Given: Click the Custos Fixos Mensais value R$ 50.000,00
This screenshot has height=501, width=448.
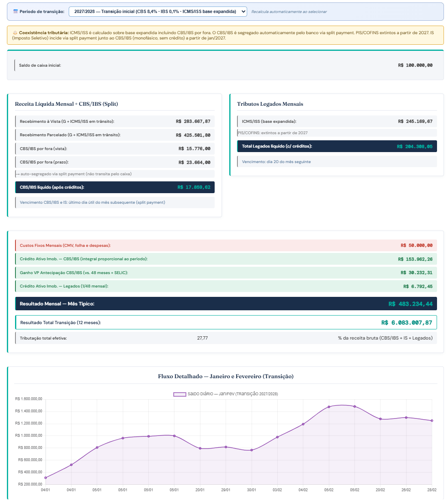Looking at the screenshot, I should (416, 245).
